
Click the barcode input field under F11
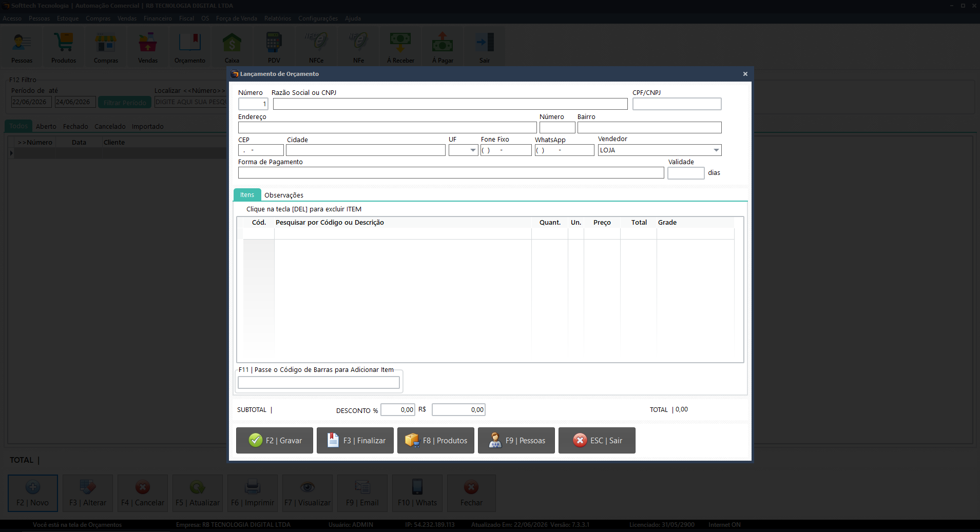tap(319, 383)
